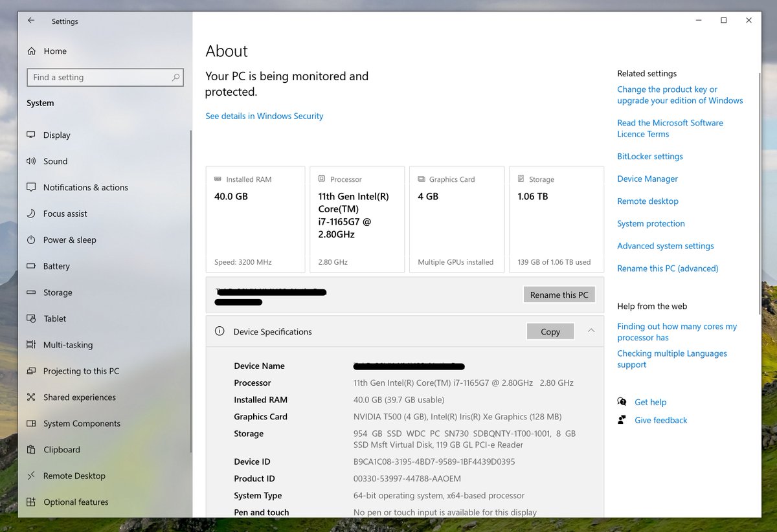The image size is (777, 532).
Task: Rename this PC button
Action: click(x=559, y=294)
